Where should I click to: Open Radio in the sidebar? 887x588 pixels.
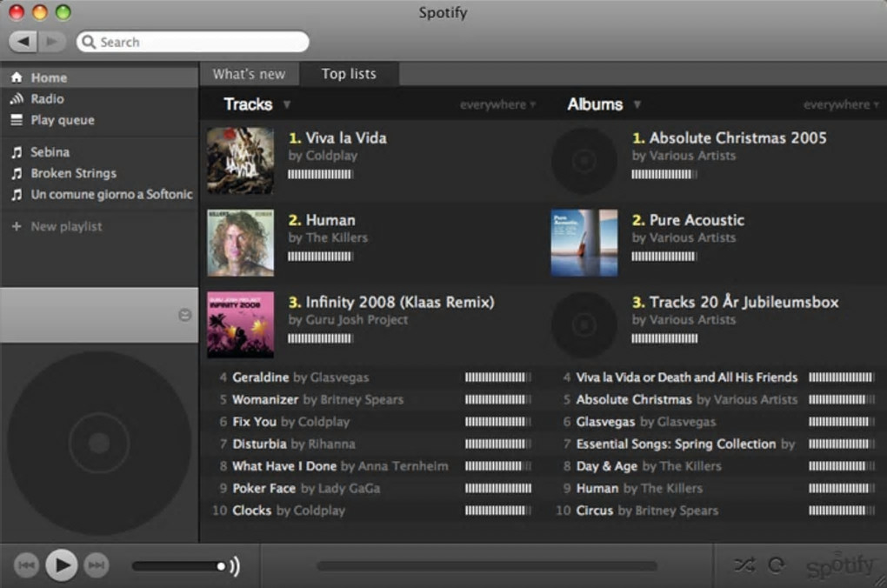pyautogui.click(x=99, y=99)
